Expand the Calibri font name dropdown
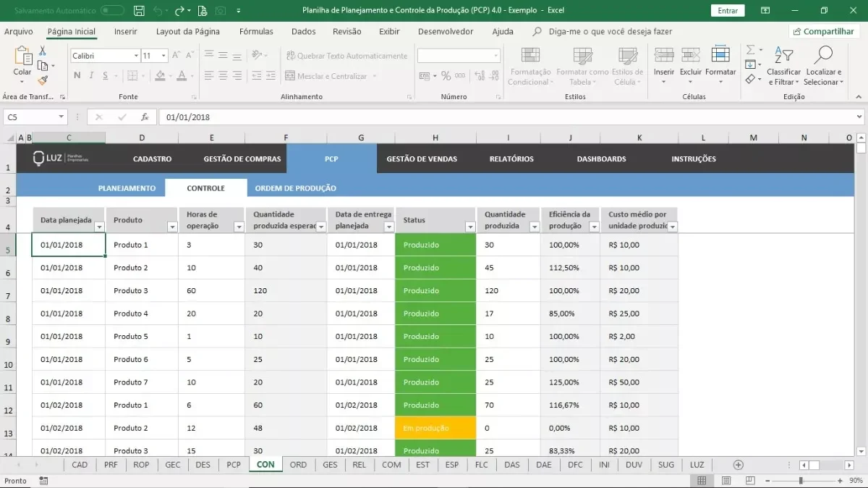This screenshot has width=868, height=488. (x=136, y=56)
